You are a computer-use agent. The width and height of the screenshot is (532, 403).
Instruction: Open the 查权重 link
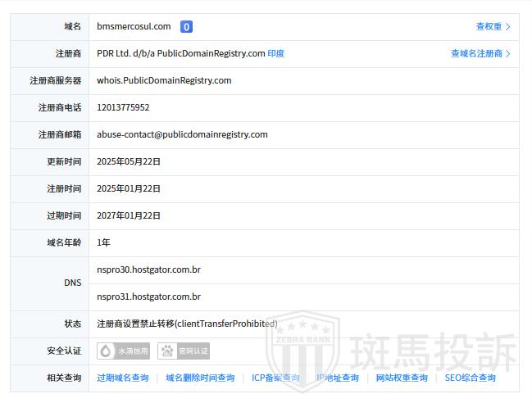(x=489, y=27)
